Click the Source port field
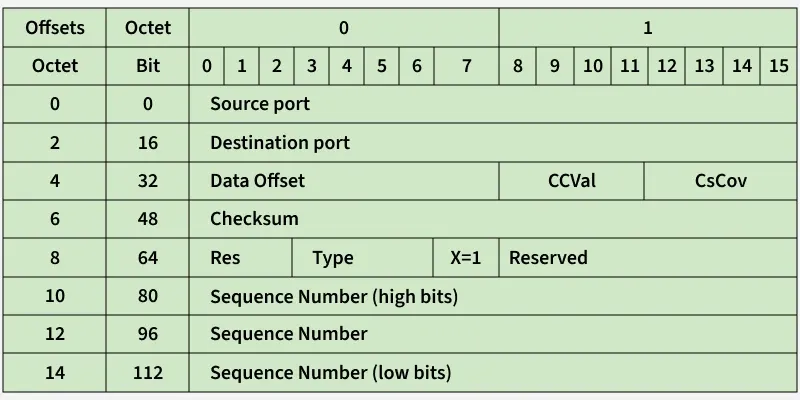This screenshot has width=800, height=400. point(260,104)
